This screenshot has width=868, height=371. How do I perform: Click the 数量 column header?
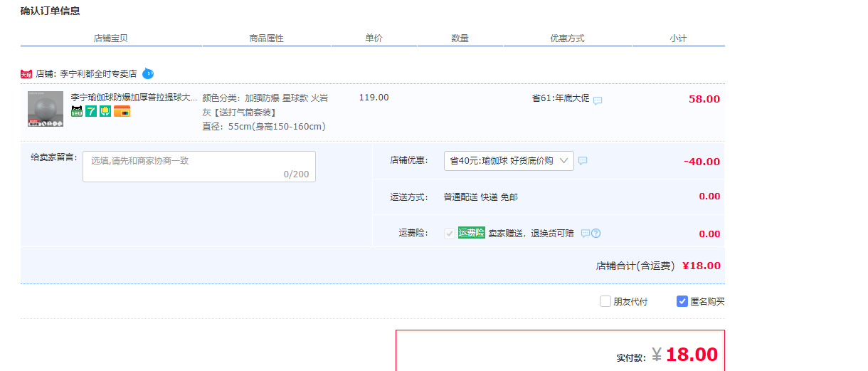click(460, 38)
